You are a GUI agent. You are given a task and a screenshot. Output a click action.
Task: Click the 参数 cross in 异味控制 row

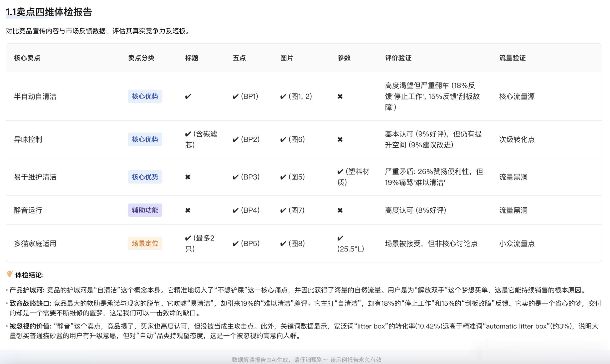click(x=340, y=139)
